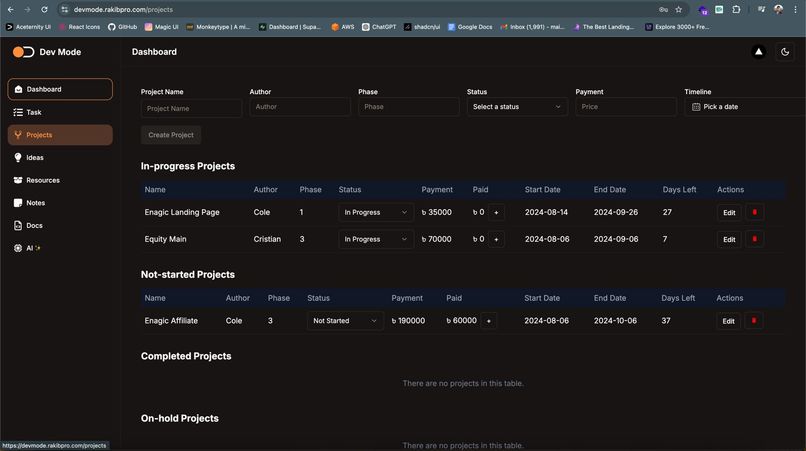Go to Ideas in the sidebar
The image size is (806, 451).
click(x=60, y=157)
